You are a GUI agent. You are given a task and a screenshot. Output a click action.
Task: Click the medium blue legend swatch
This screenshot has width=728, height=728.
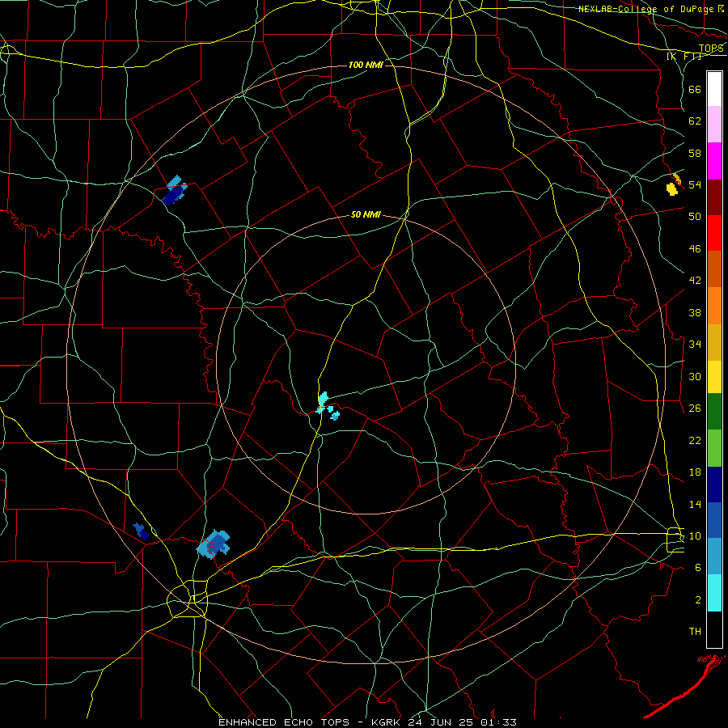[714, 520]
